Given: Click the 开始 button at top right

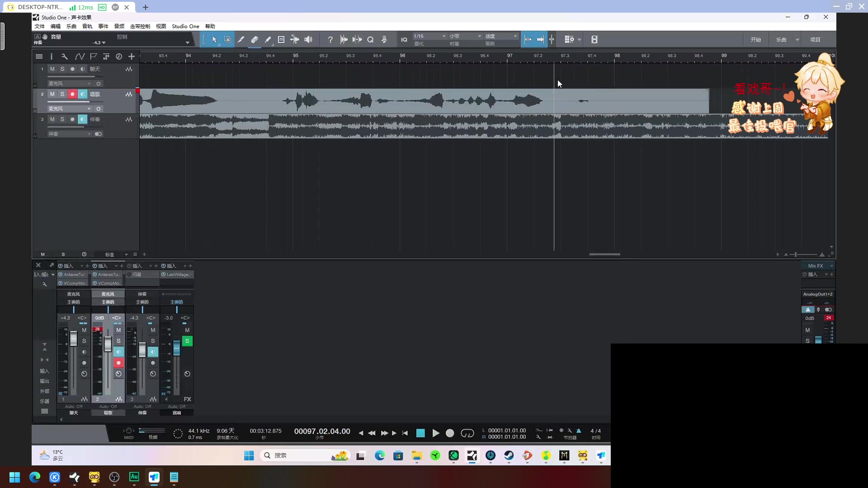Looking at the screenshot, I should click(755, 40).
